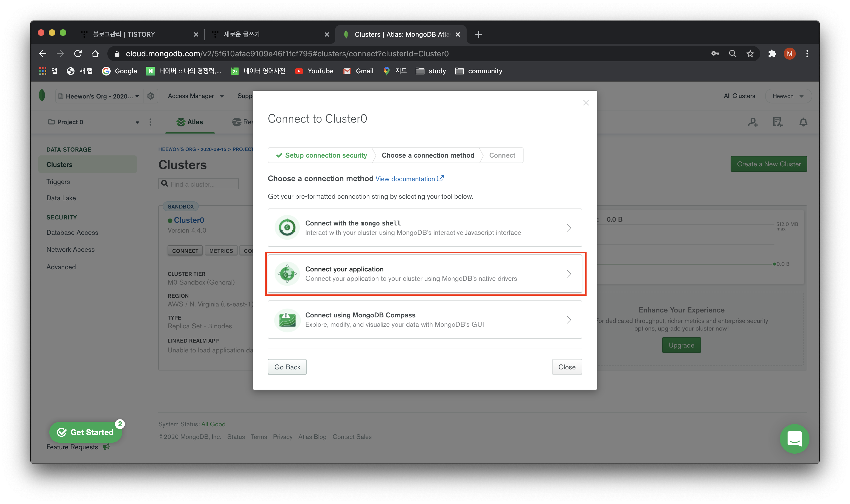Select the Atlas tab
This screenshot has width=850, height=504.
click(190, 122)
